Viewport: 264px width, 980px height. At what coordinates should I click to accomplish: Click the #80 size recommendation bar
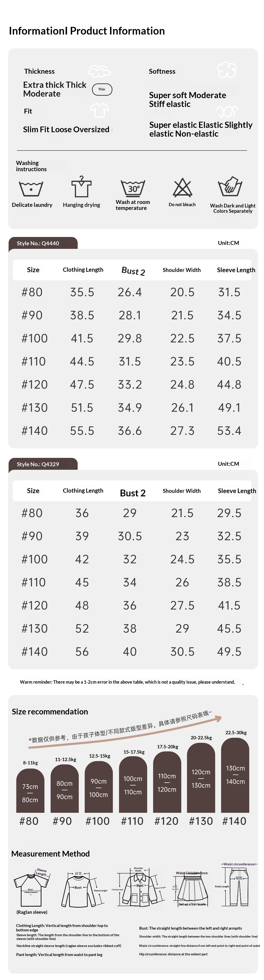pyautogui.click(x=30, y=791)
